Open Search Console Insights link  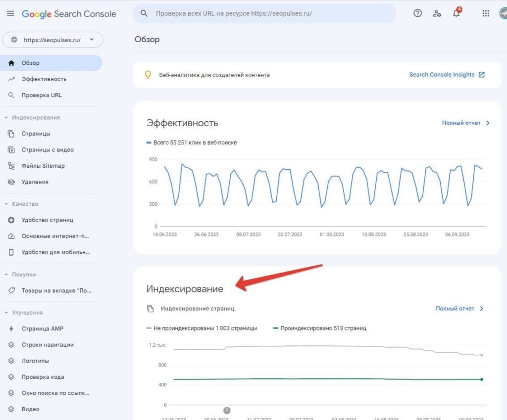click(442, 75)
